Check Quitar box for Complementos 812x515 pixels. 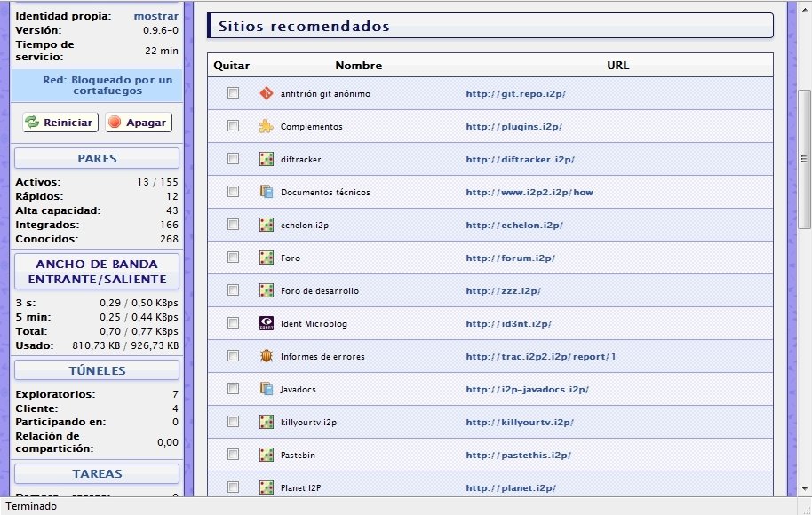233,126
